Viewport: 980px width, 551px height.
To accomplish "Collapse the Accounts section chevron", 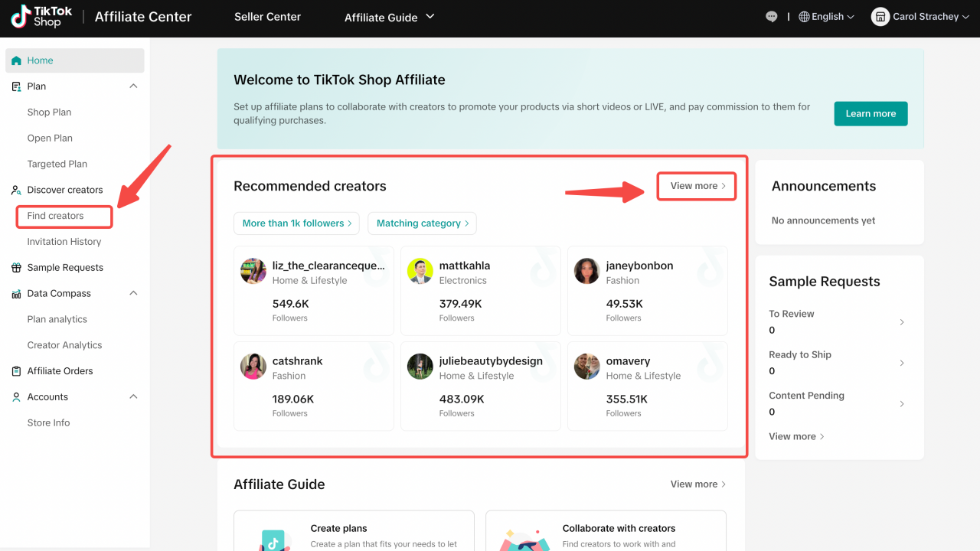I will pyautogui.click(x=133, y=397).
